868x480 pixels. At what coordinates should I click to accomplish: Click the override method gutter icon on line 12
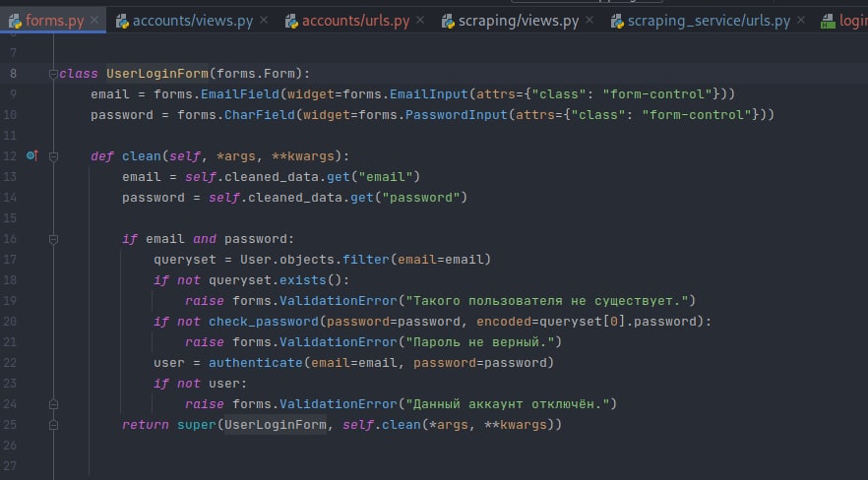(32, 156)
